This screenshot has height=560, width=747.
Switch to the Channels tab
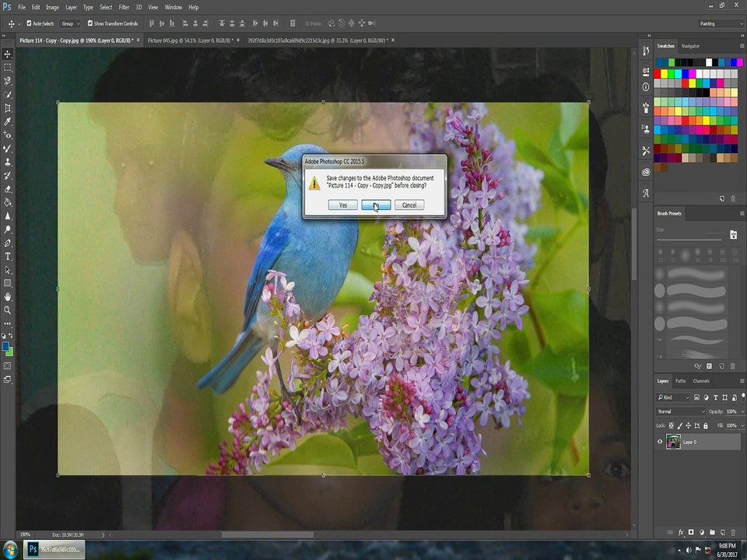click(x=701, y=381)
